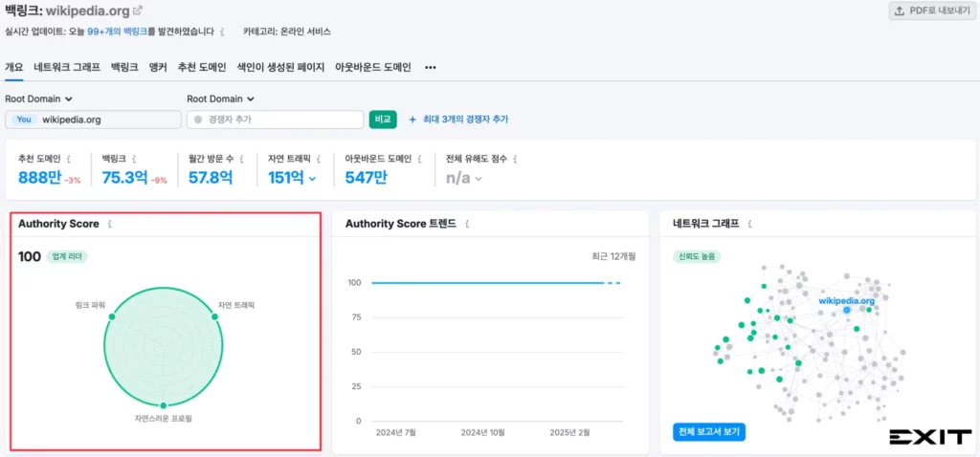Open external link icon beside wikipedia.org title
The image size is (980, 457).
(x=138, y=11)
